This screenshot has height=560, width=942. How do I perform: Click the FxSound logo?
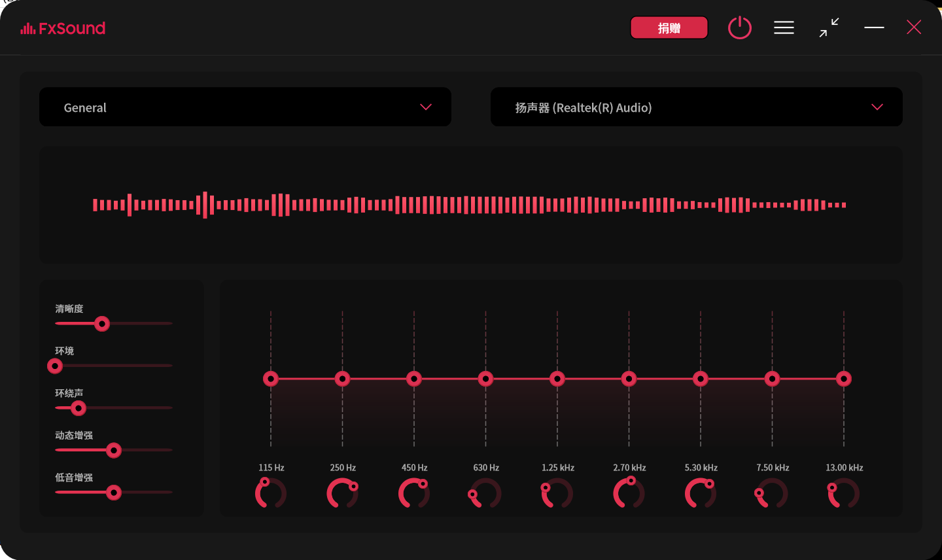click(63, 28)
